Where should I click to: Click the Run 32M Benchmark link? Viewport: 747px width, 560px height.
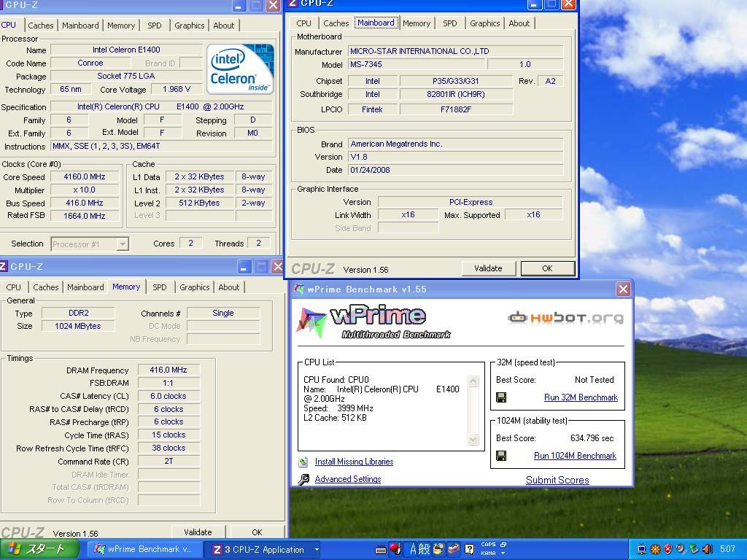tap(581, 397)
